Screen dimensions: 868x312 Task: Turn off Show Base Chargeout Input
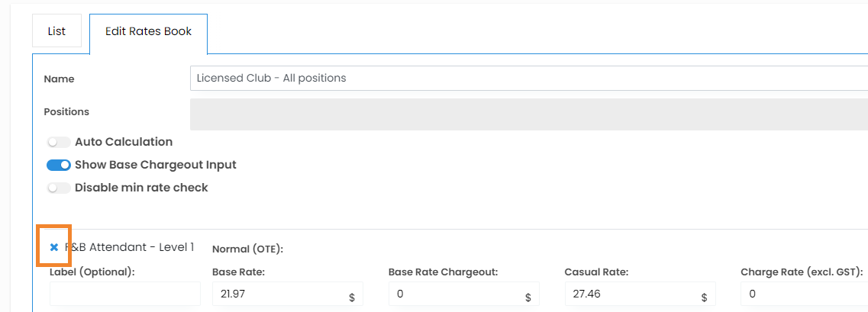[x=59, y=165]
